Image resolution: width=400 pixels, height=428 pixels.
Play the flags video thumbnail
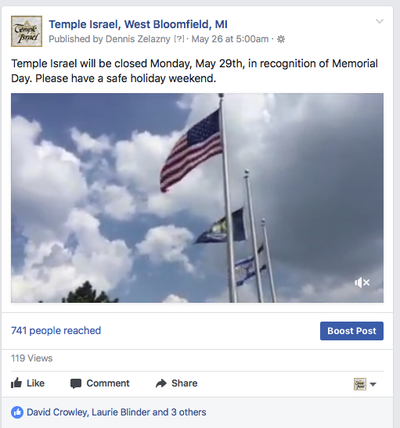pos(197,198)
